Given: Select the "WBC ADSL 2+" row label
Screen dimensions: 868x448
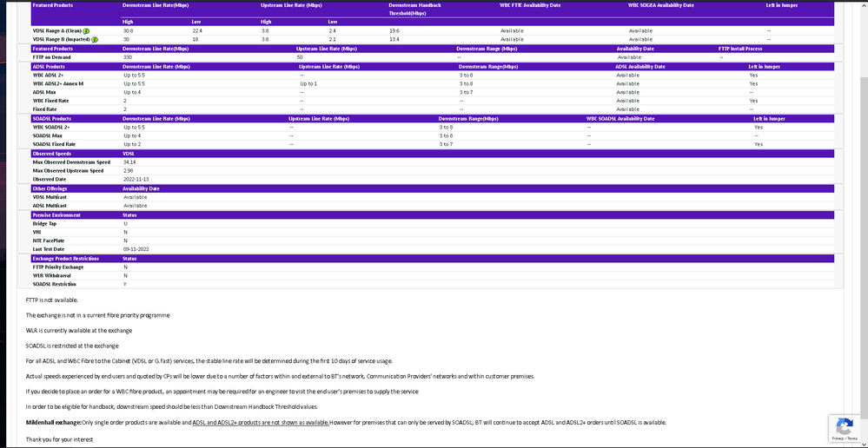Looking at the screenshot, I should tap(48, 75).
